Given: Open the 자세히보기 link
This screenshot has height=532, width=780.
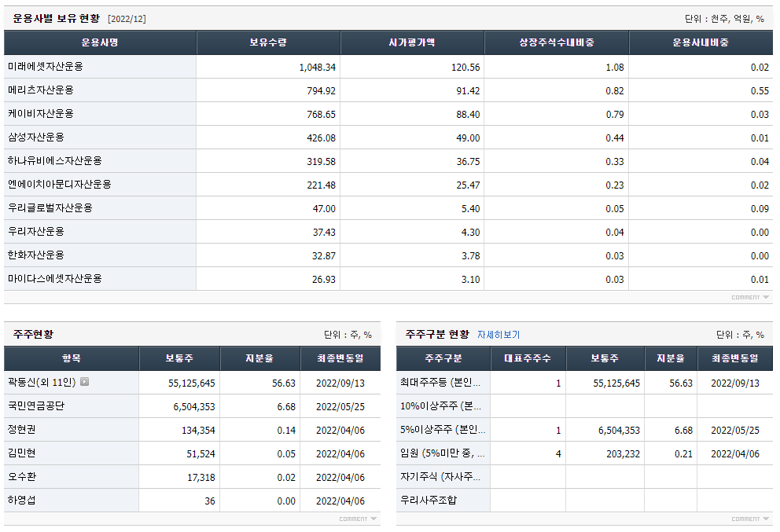Looking at the screenshot, I should (x=499, y=335).
